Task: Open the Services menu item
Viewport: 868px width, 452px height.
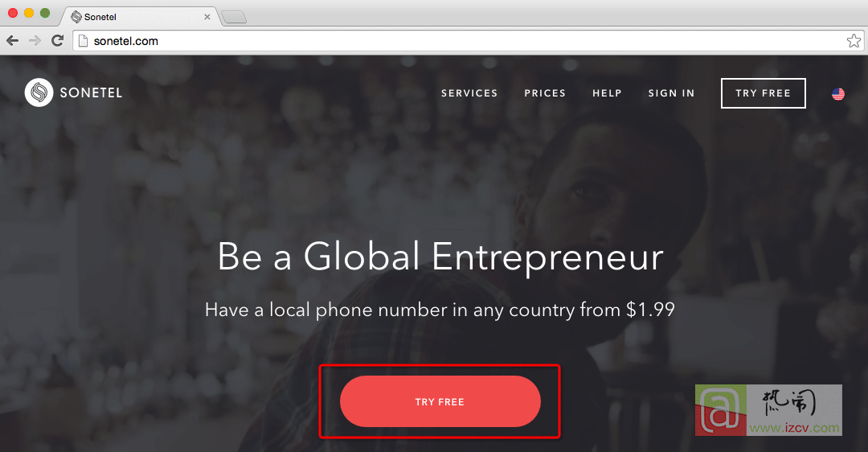Action: 469,93
